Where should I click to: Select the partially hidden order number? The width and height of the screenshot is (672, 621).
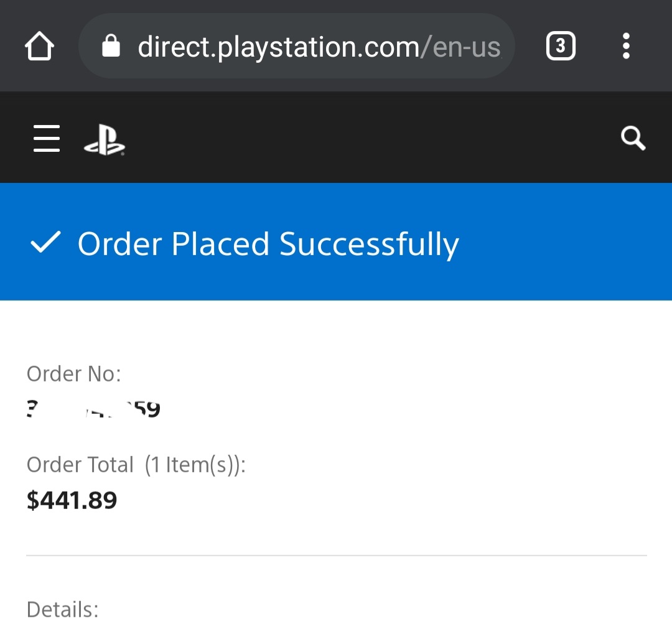click(93, 409)
